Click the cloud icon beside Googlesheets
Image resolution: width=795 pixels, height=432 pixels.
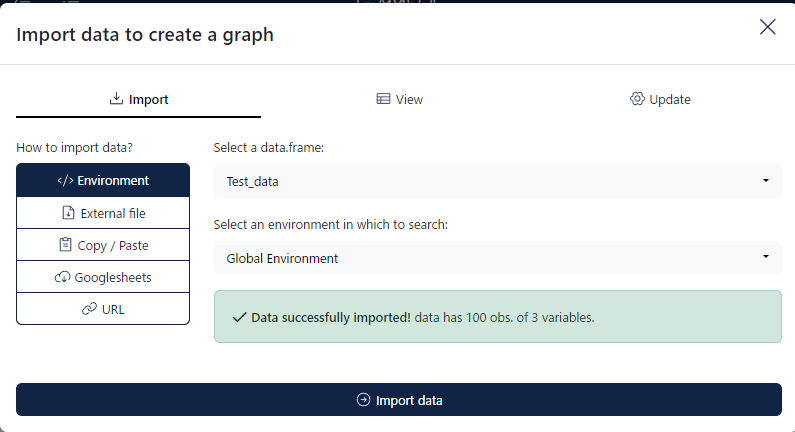[x=62, y=277]
